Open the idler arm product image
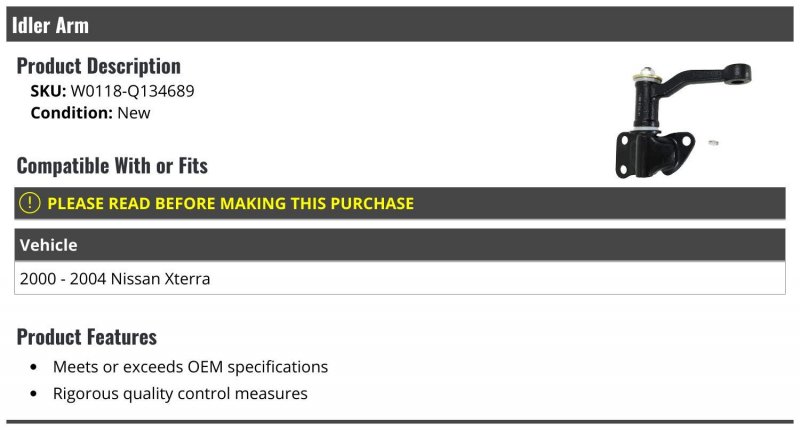The width and height of the screenshot is (800, 430). coord(683,121)
